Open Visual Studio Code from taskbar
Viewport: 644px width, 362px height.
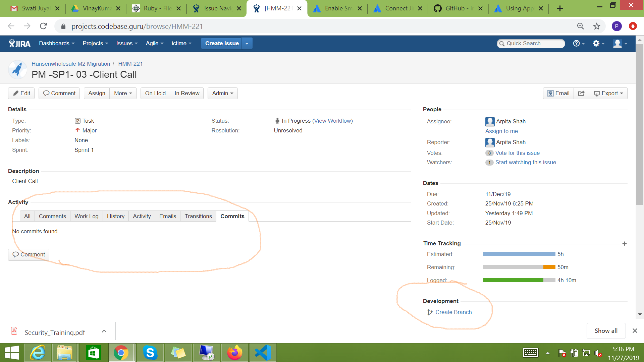click(x=263, y=353)
